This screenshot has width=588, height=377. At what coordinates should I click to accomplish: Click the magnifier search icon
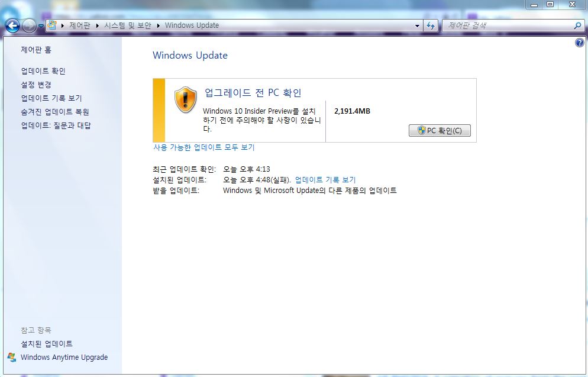(x=577, y=25)
